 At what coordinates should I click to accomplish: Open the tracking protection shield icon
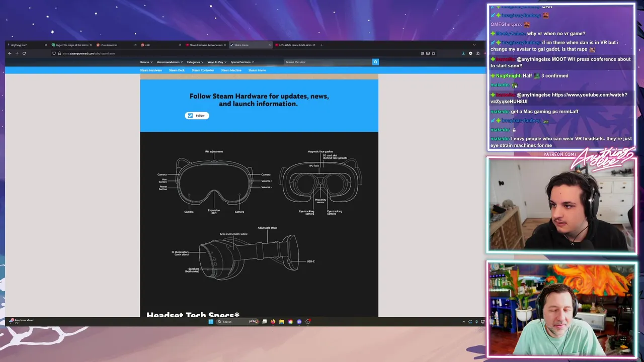tap(54, 53)
